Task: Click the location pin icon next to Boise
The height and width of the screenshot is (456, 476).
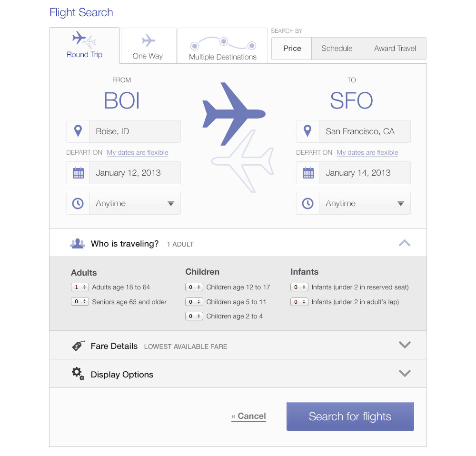Action: pos(78,131)
